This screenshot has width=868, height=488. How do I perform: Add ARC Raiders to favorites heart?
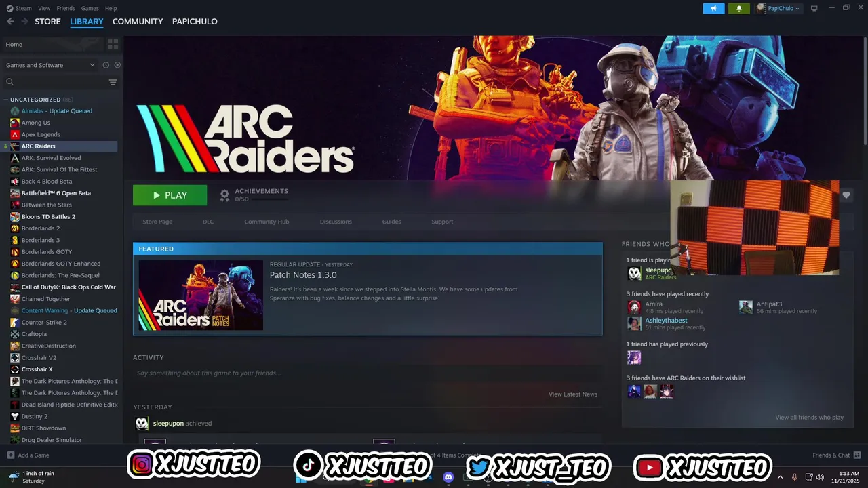click(846, 195)
